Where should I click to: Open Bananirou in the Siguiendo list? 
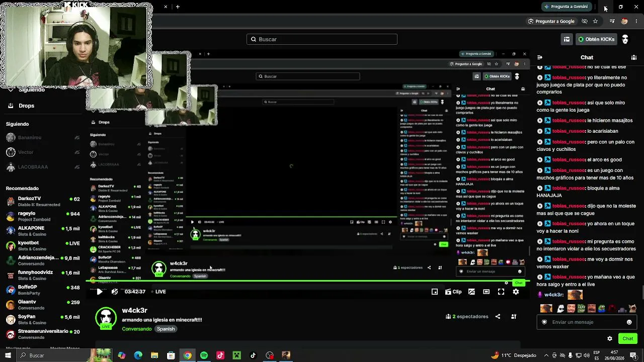[x=42, y=137]
